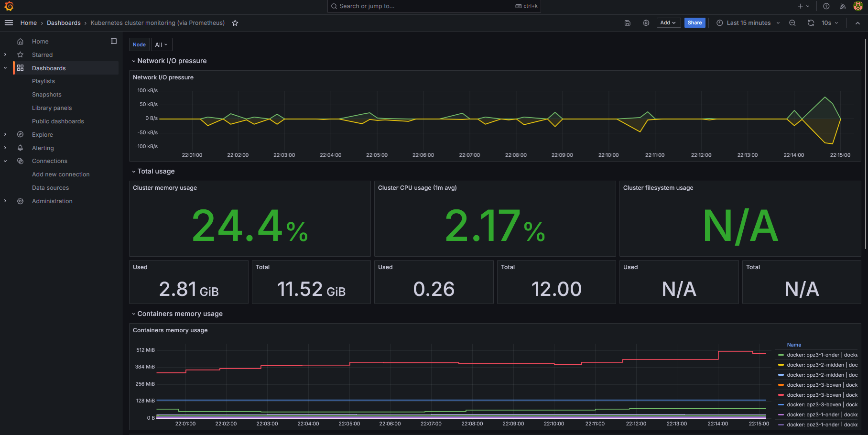Open dashboard settings gear icon
The image size is (868, 435).
point(646,23)
